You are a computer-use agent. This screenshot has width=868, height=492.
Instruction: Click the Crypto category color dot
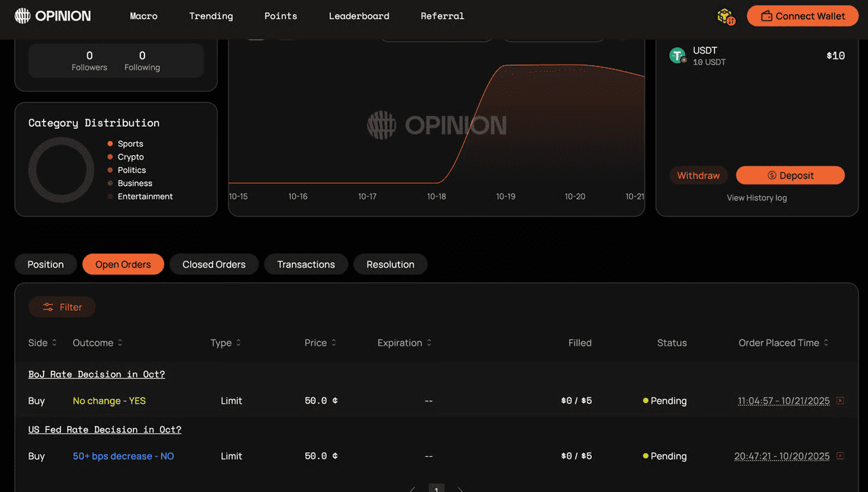tap(110, 157)
